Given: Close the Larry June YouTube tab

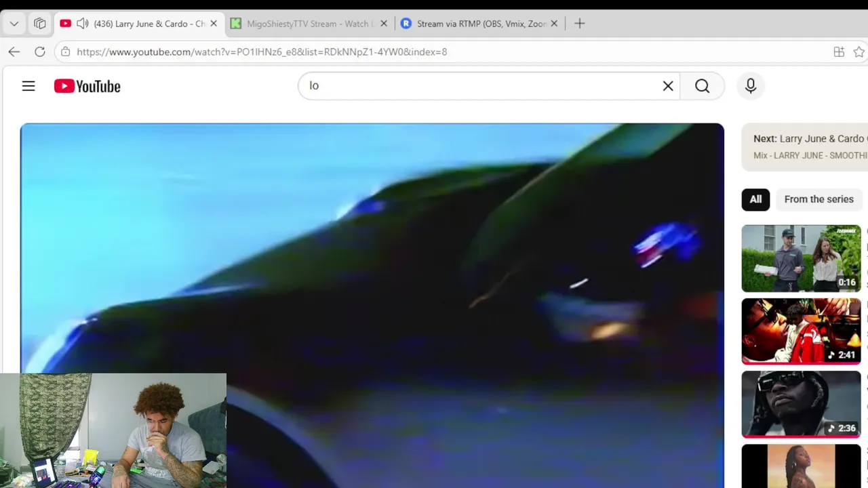Looking at the screenshot, I should [214, 24].
